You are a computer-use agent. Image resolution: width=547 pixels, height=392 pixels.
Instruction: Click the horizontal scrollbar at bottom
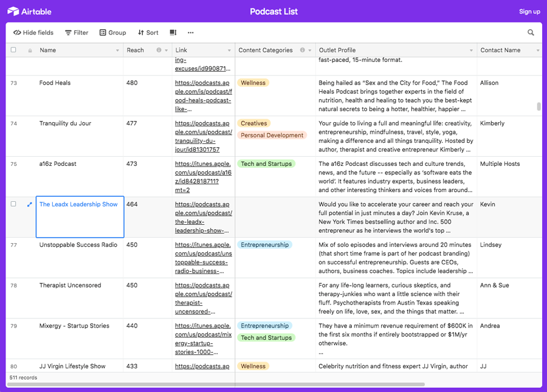click(216, 384)
